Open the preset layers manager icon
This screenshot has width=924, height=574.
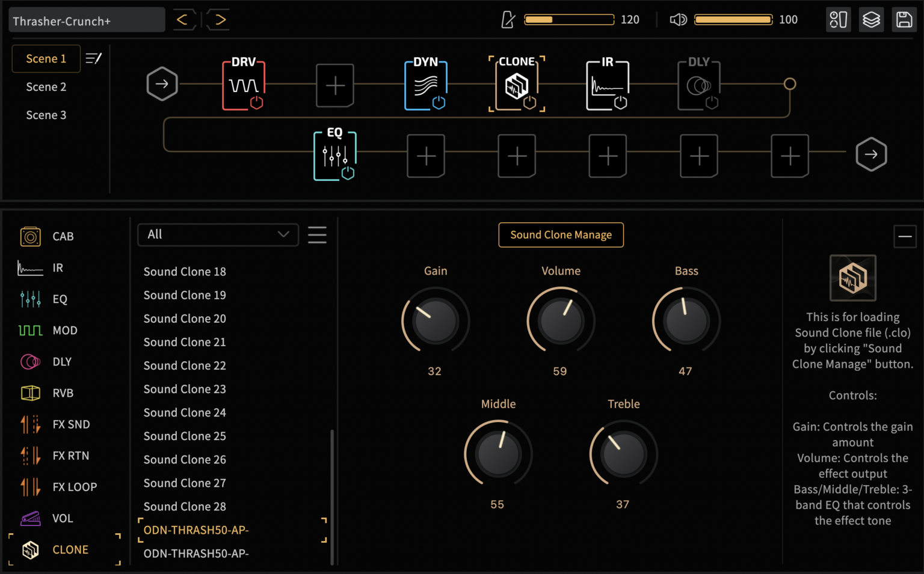871,19
